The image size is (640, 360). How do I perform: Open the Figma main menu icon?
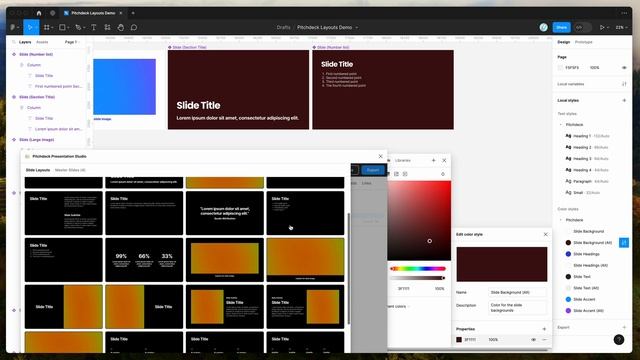point(13,27)
